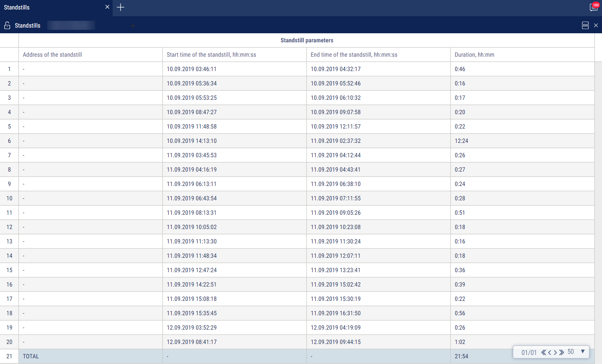
Task: Go to the first page in pagination
Action: pos(543,352)
